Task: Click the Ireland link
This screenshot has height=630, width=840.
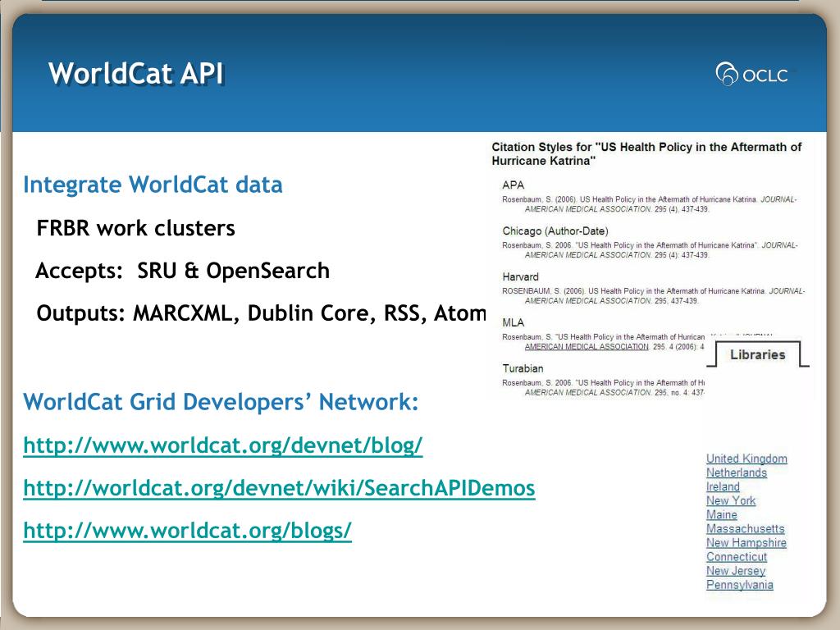Action: [723, 486]
